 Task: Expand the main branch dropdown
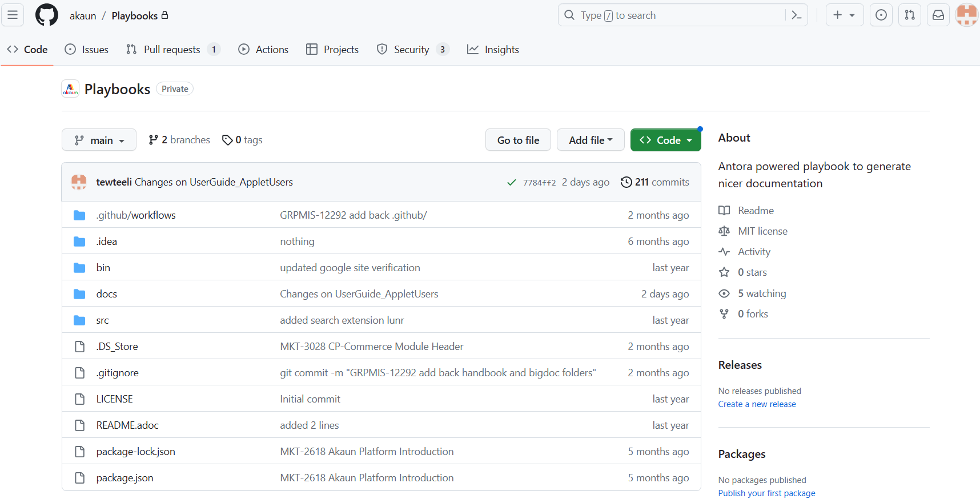(99, 140)
